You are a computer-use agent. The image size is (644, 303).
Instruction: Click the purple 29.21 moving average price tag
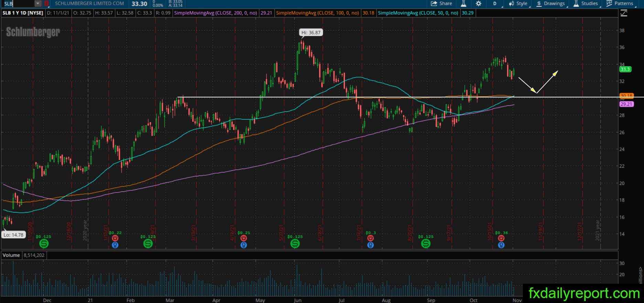tap(626, 104)
